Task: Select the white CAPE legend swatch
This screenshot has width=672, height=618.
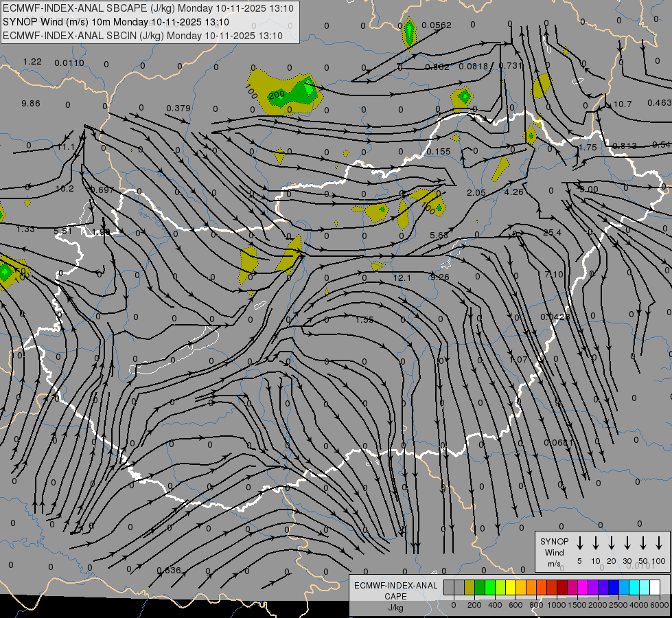Action: click(656, 587)
